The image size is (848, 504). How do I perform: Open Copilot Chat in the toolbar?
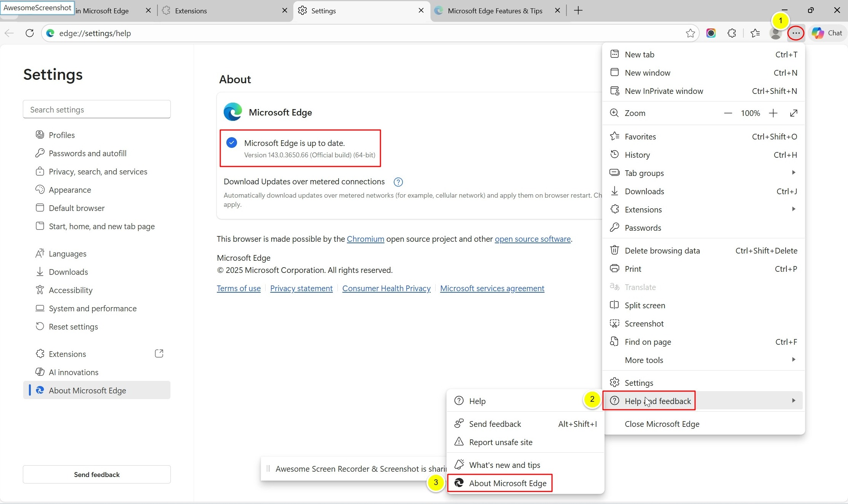[828, 33]
